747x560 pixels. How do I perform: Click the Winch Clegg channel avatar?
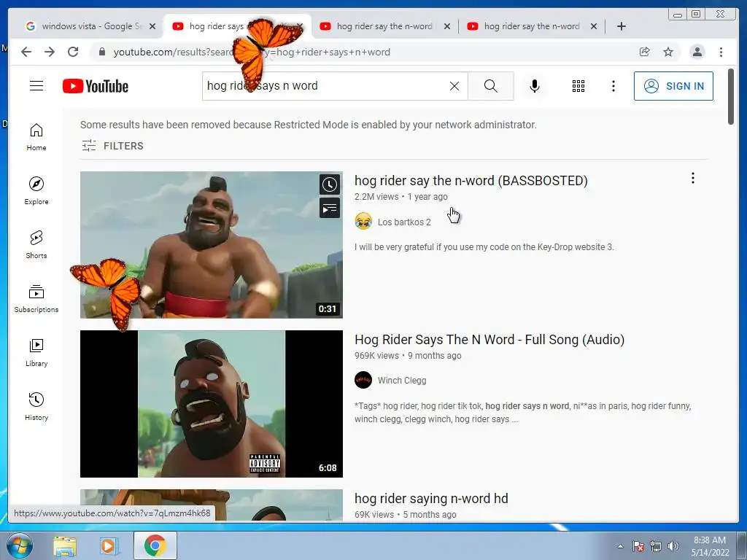pos(363,380)
